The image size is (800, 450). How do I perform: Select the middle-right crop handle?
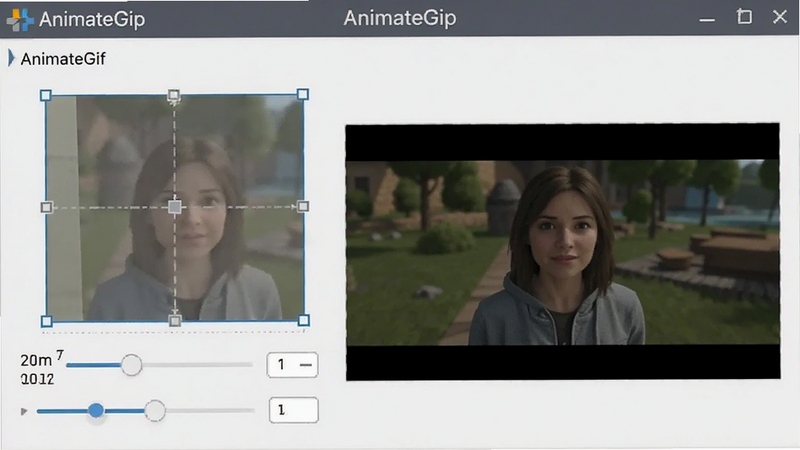[303, 206]
